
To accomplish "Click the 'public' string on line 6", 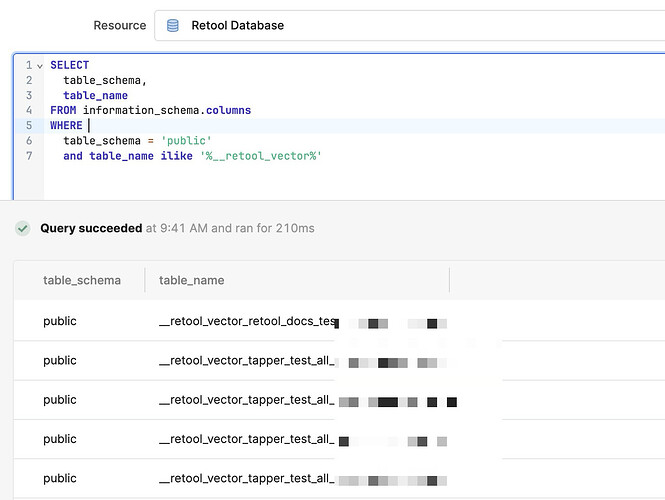I will coord(186,140).
